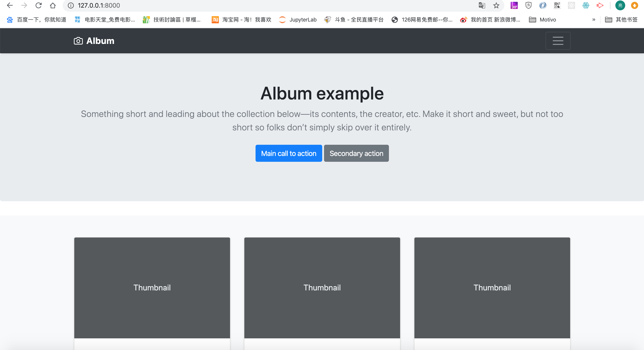Click the teal spider-web extension icon
This screenshot has height=350, width=644.
[586, 6]
